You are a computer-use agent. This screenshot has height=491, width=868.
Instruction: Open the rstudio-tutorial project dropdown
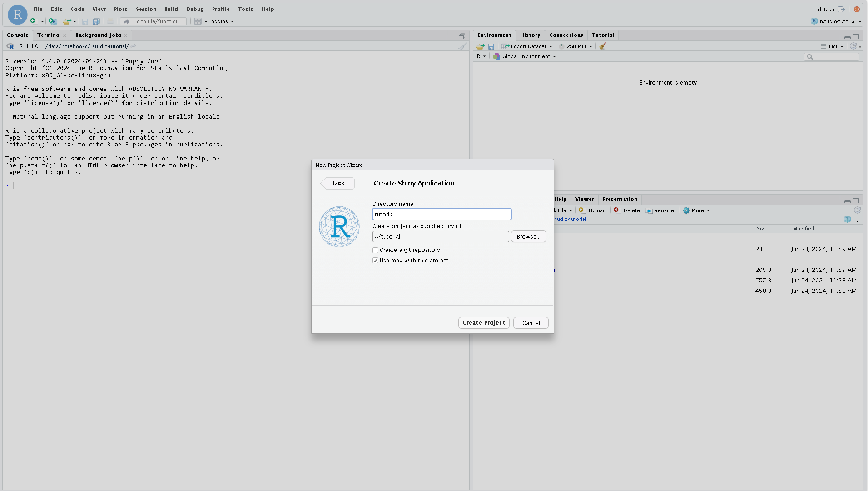pos(836,21)
